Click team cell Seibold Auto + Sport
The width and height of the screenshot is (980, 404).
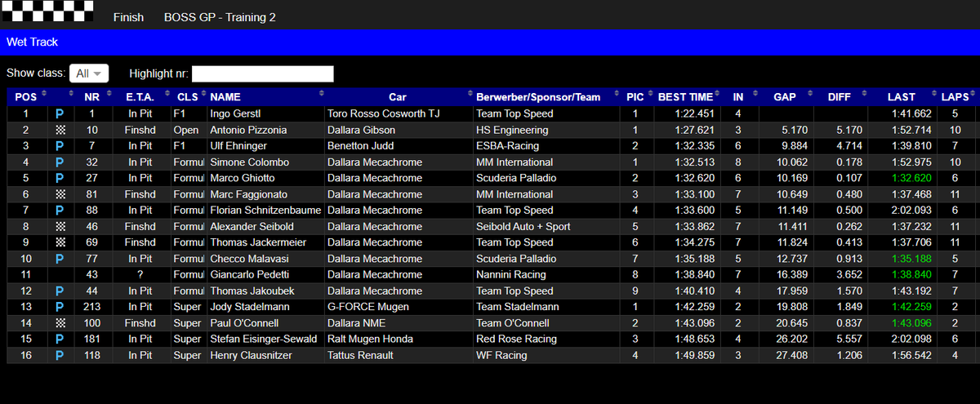(523, 227)
